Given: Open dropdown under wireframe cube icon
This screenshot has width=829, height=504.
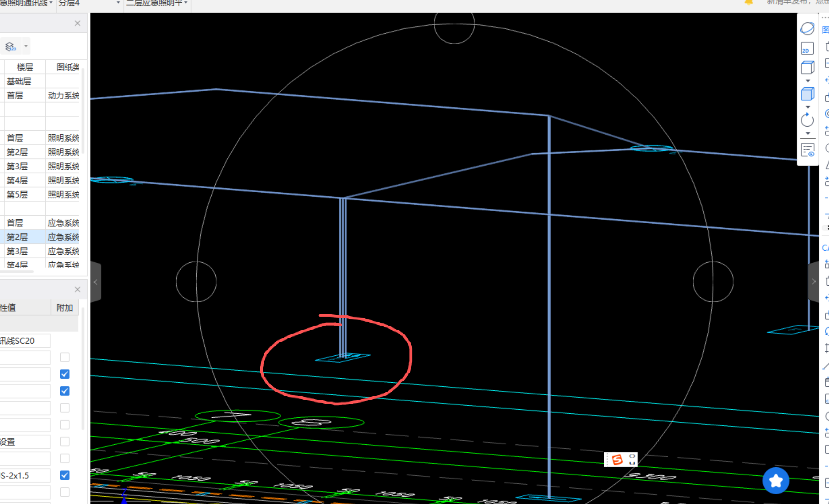Looking at the screenshot, I should 807,81.
